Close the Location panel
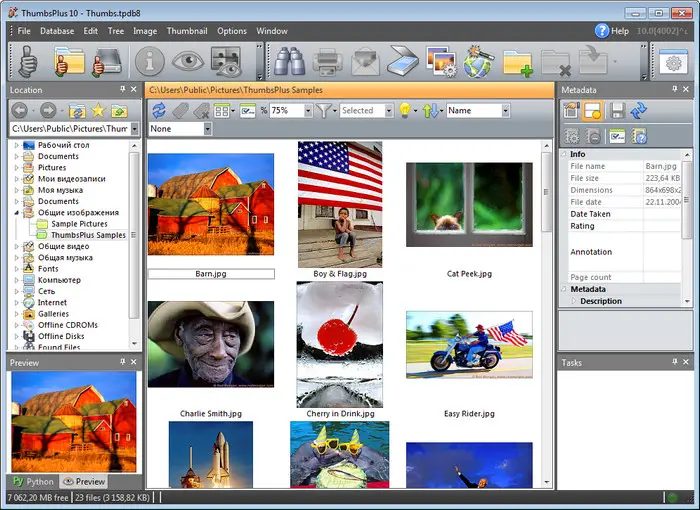Image resolution: width=700 pixels, height=510 pixels. point(133,89)
